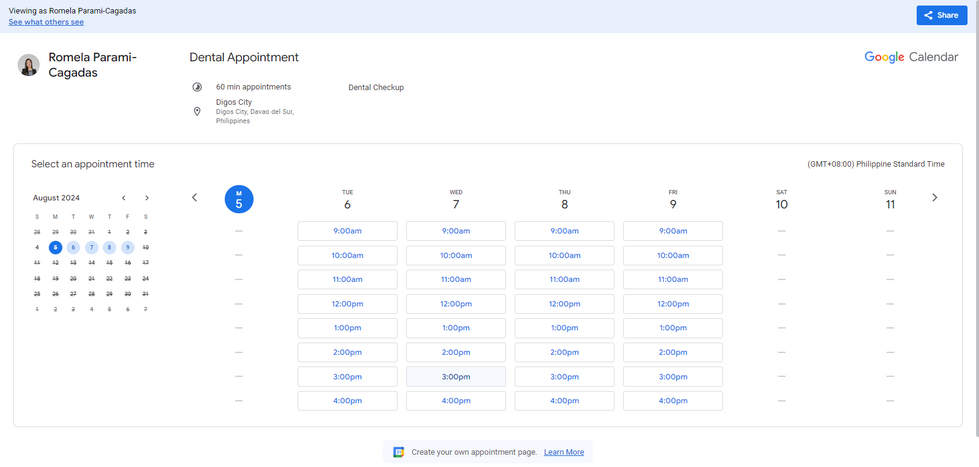Viewport: 979px width, 467px height.
Task: Book Friday 9:00am slot
Action: [x=673, y=231]
